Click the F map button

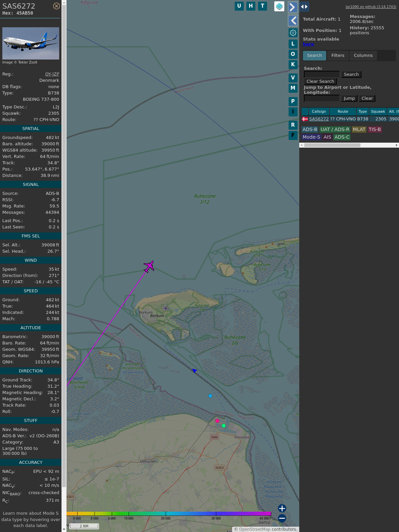click(x=293, y=135)
